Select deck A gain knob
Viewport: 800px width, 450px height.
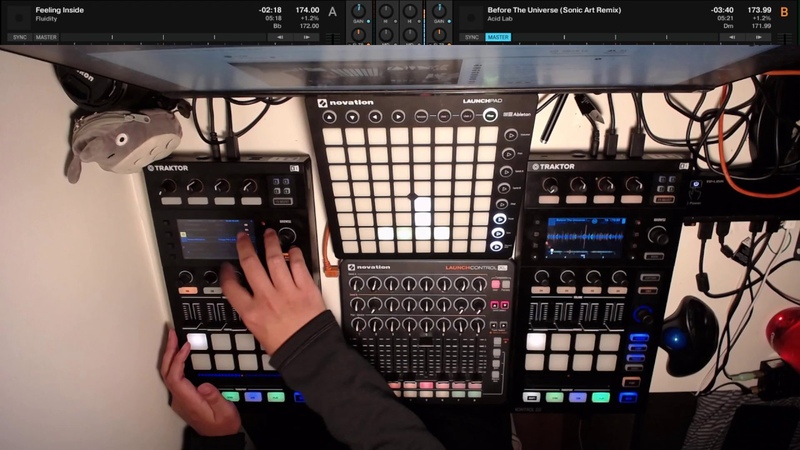coord(358,10)
